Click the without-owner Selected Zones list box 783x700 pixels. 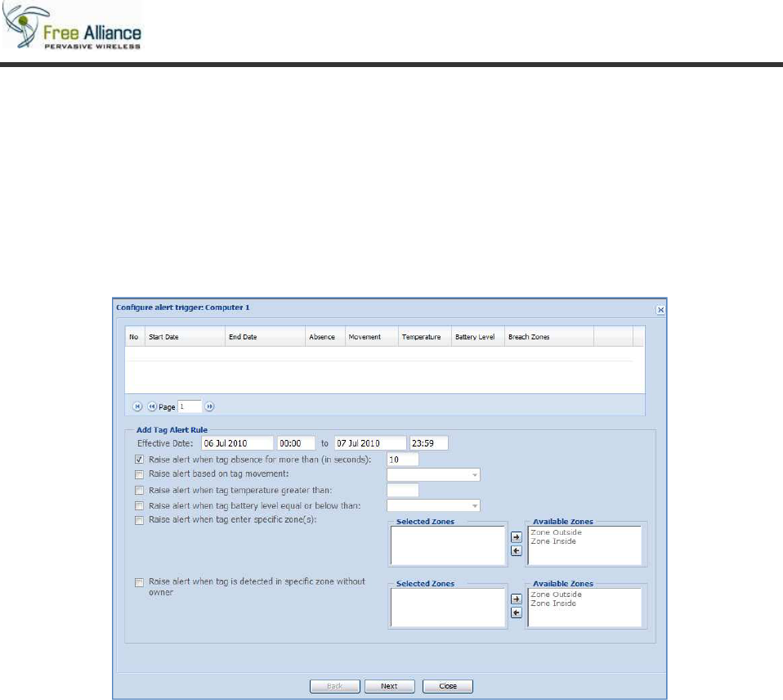(x=448, y=608)
